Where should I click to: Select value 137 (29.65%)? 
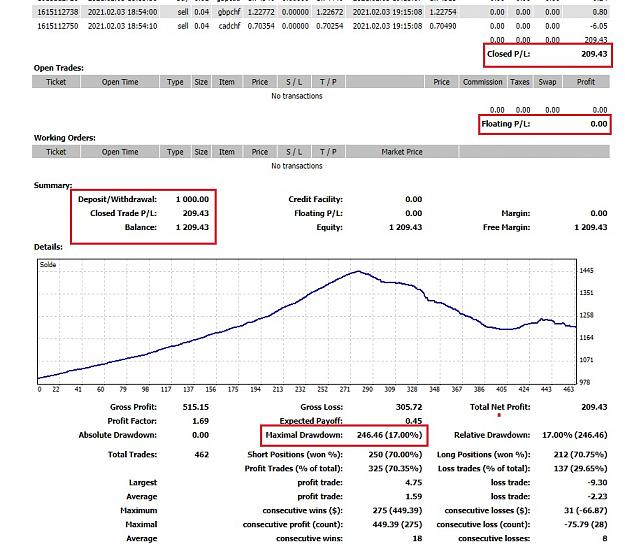pyautogui.click(x=580, y=468)
